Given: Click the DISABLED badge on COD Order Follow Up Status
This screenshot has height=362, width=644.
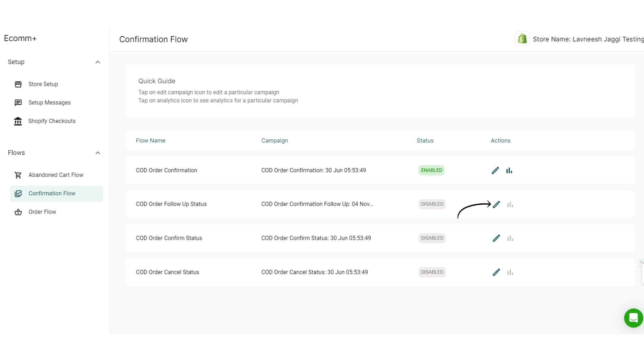Looking at the screenshot, I should click(432, 204).
